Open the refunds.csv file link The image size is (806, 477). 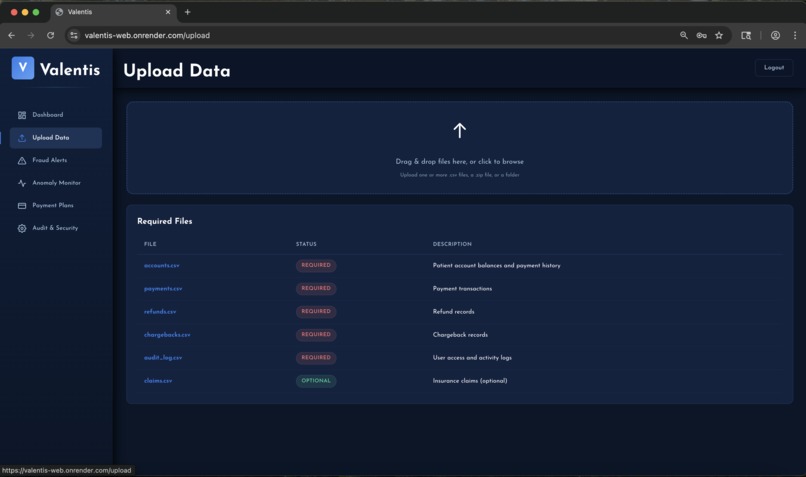[x=160, y=311]
